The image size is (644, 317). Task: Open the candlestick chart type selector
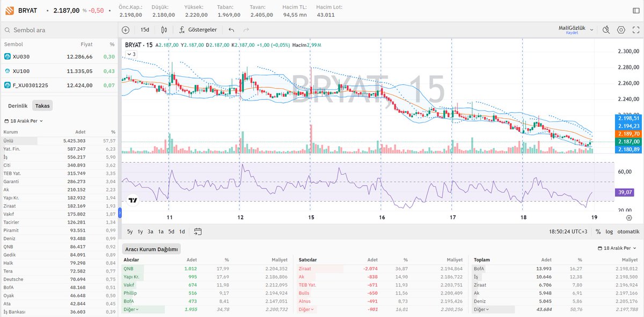click(164, 30)
